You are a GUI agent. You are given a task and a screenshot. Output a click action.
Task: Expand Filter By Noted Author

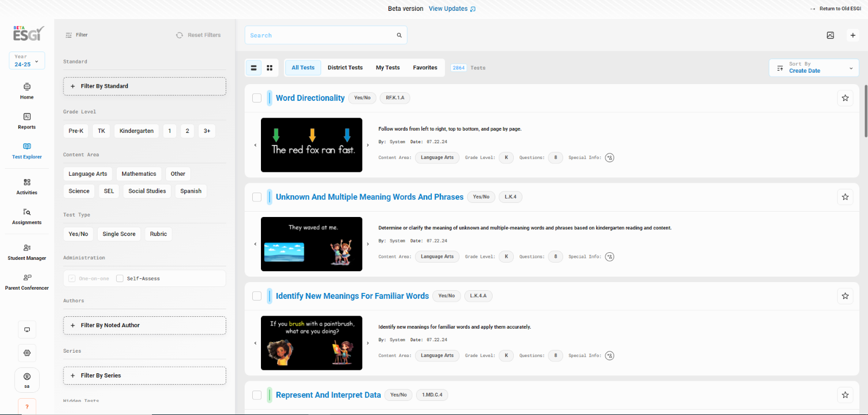(x=144, y=325)
